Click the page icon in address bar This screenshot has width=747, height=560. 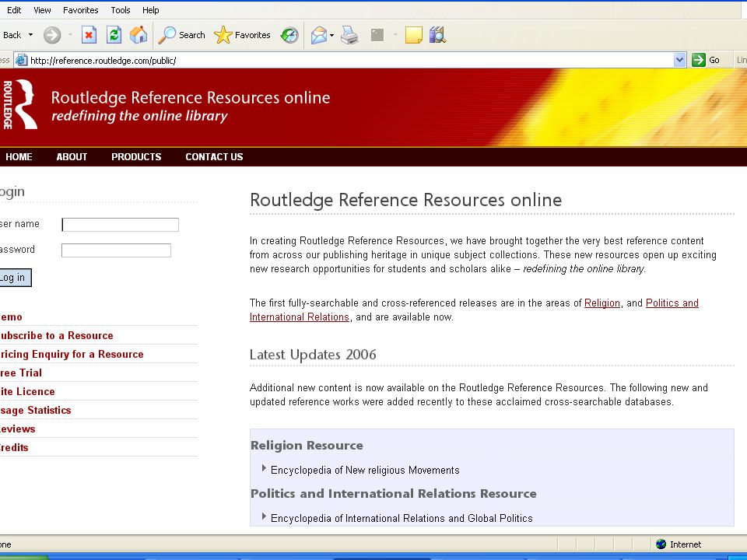[x=22, y=60]
